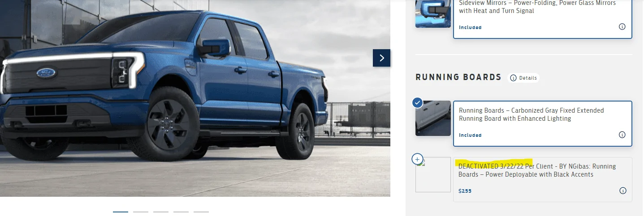The width and height of the screenshot is (644, 216).
Task: Toggle the checkmark on Carbonized Gray running board
Action: coord(417,103)
